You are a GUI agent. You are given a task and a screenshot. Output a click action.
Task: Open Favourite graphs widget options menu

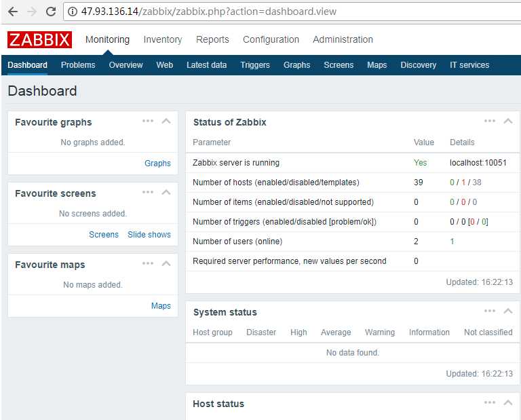pos(148,121)
